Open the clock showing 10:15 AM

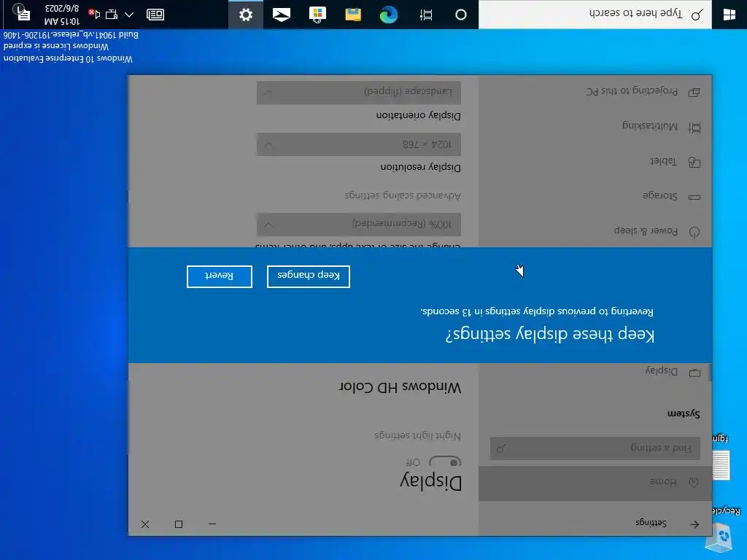click(61, 15)
